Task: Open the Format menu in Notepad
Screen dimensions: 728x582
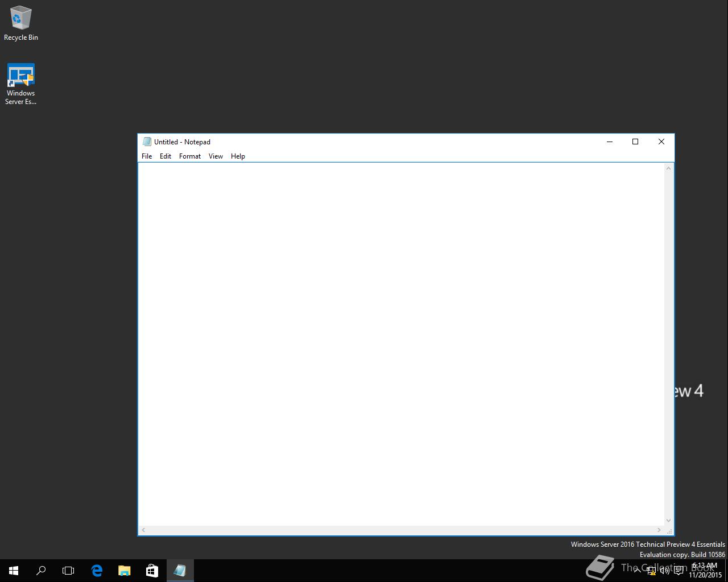Action: [x=190, y=156]
